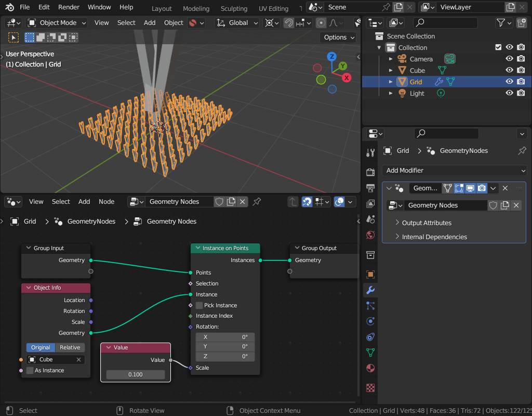Open viewport Add menu
The height and width of the screenshot is (416, 532).
(x=149, y=23)
